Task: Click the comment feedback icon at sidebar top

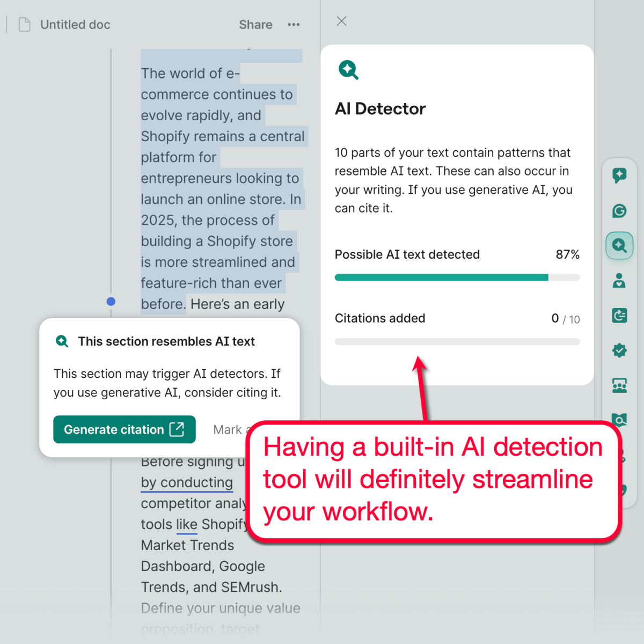Action: click(x=619, y=175)
